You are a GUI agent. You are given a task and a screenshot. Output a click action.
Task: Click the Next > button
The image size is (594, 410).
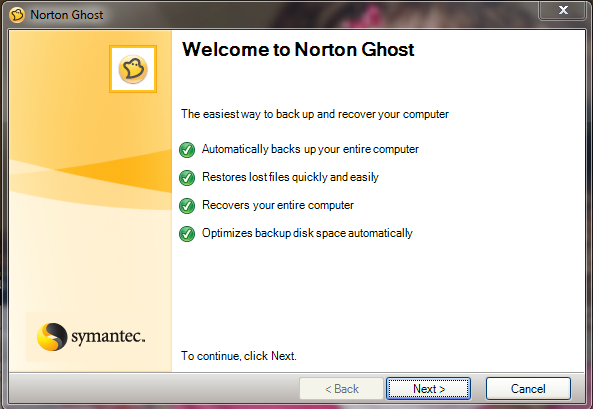pyautogui.click(x=428, y=388)
